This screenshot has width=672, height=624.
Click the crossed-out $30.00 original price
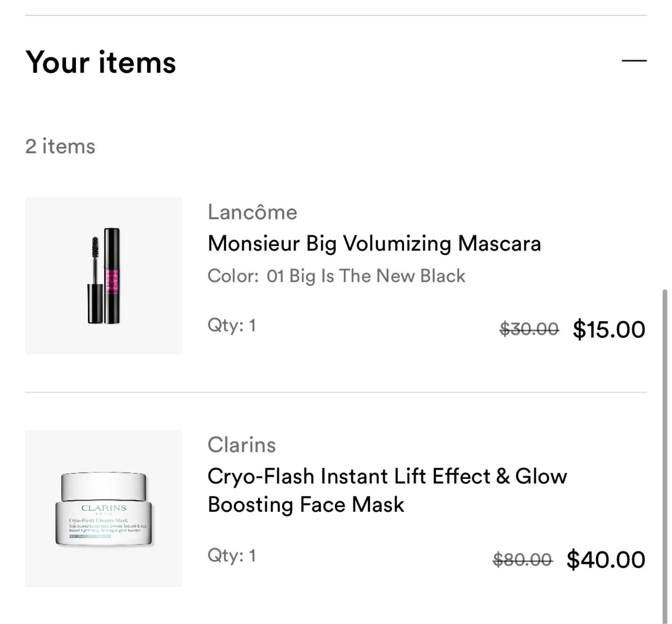[529, 329]
